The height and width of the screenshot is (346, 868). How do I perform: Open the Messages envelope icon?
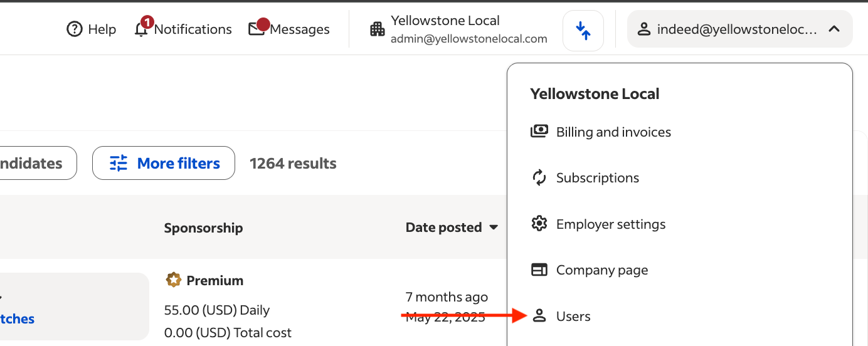[257, 29]
